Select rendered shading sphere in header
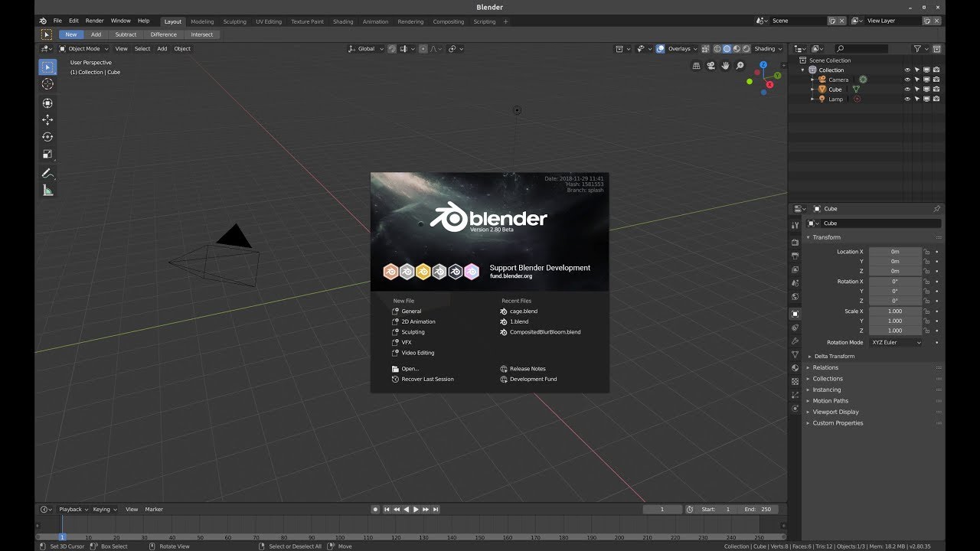The width and height of the screenshot is (980, 551). [746, 48]
